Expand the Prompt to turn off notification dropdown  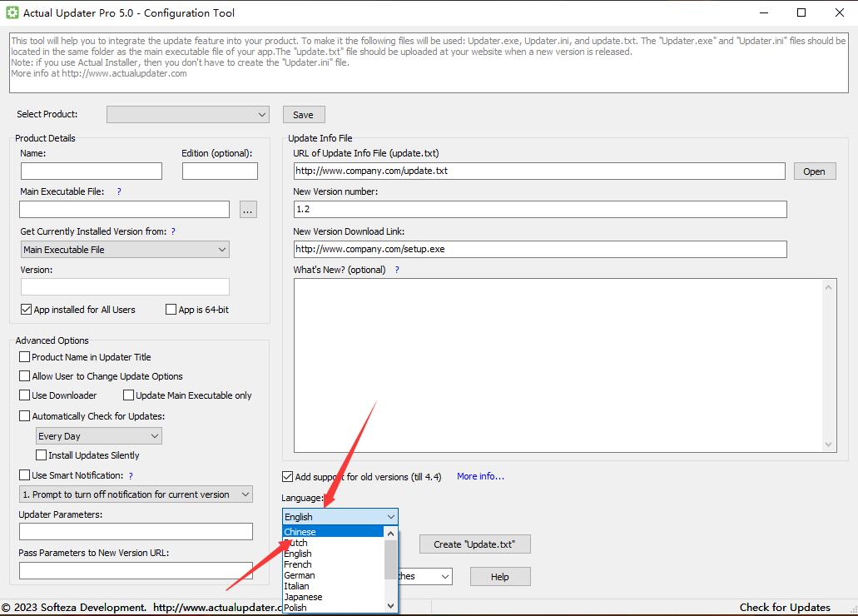136,494
